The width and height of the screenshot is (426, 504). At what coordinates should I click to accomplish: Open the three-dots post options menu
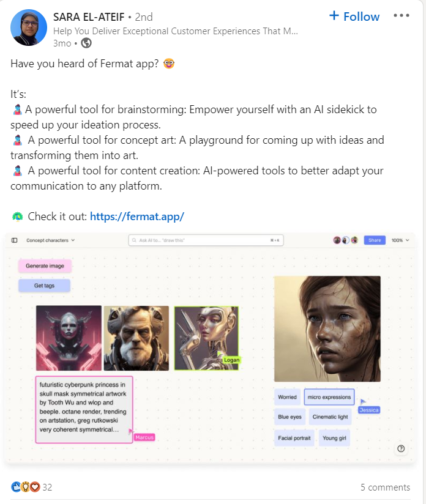402,15
